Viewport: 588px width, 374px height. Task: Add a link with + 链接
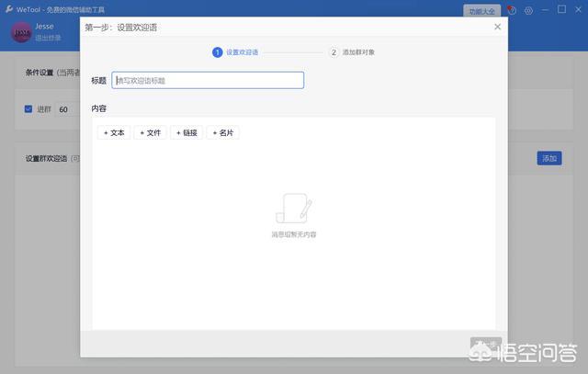[187, 132]
